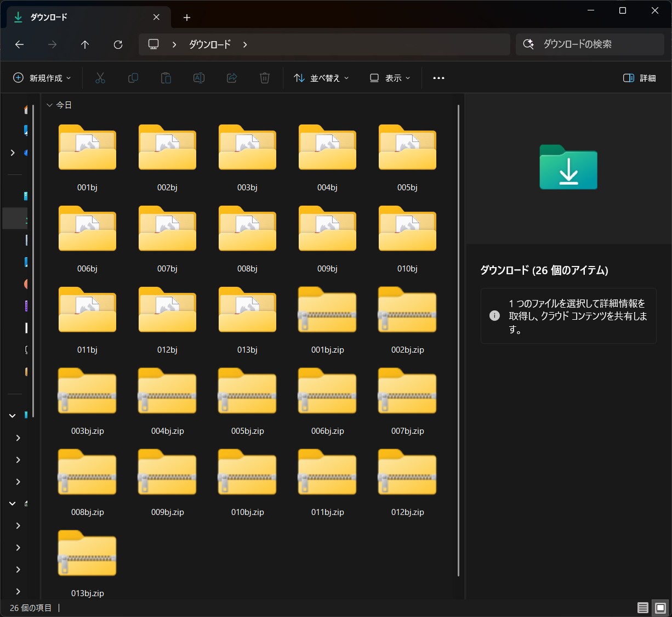
Task: Click the ダウンロードの検索 search box
Action: pyautogui.click(x=590, y=44)
